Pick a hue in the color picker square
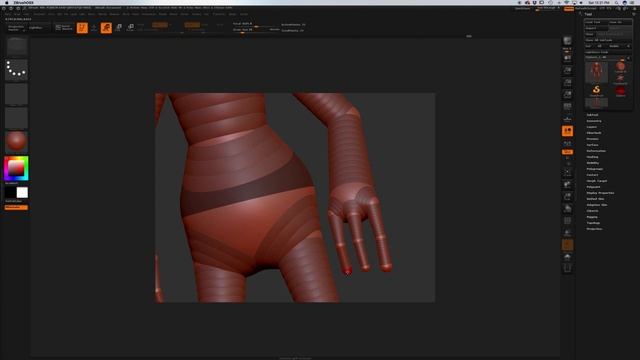 pos(16,168)
